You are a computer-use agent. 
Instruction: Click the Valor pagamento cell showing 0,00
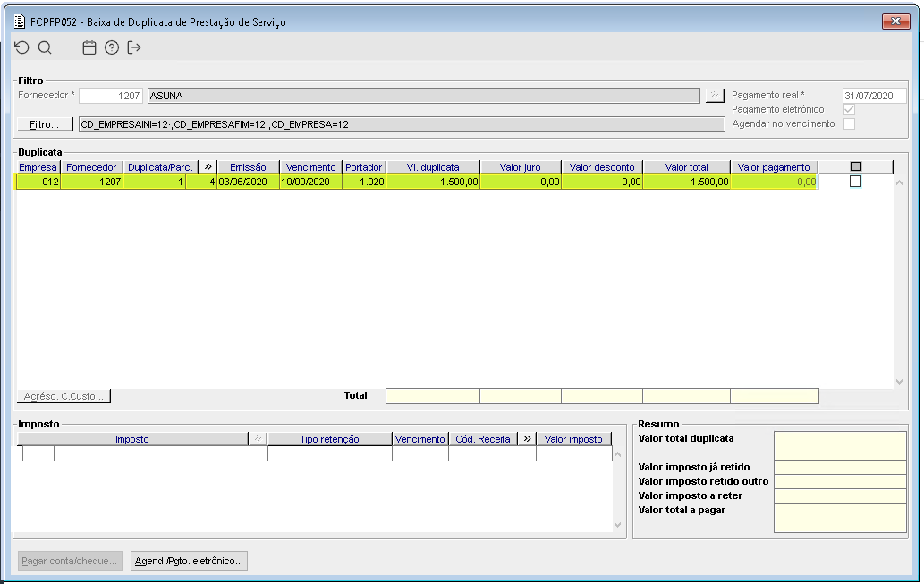coord(774,182)
